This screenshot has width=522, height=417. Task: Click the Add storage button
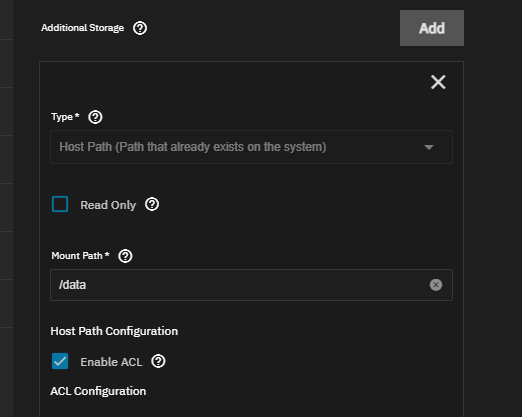(432, 28)
